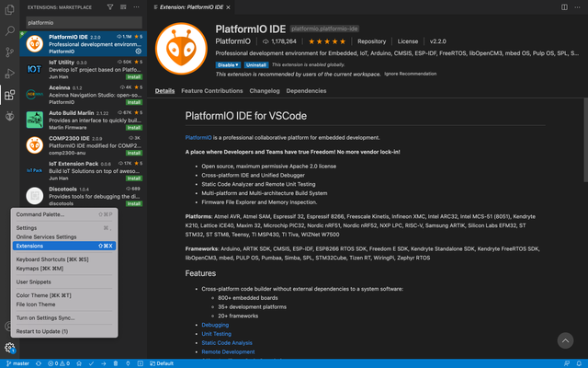Click PlatformIO Build checkmark in status bar
Viewport: 588px width, 368px height.
click(x=91, y=363)
